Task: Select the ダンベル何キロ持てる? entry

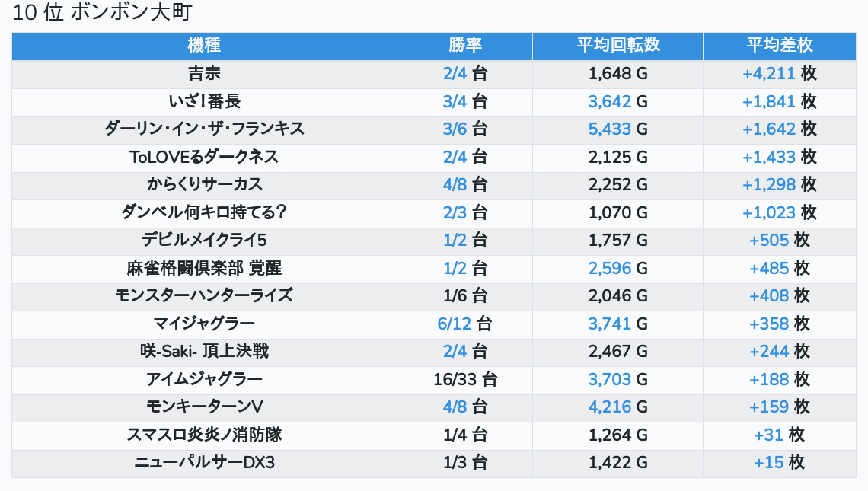Action: click(x=204, y=212)
